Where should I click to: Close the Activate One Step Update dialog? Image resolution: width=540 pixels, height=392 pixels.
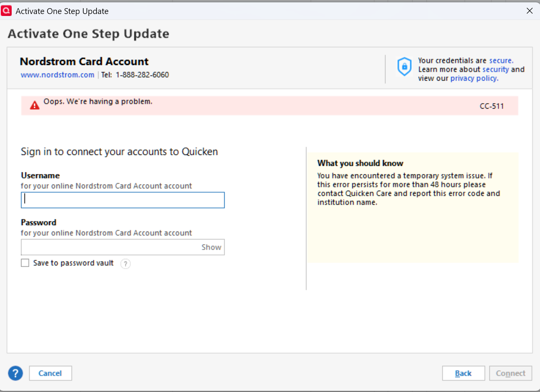529,11
